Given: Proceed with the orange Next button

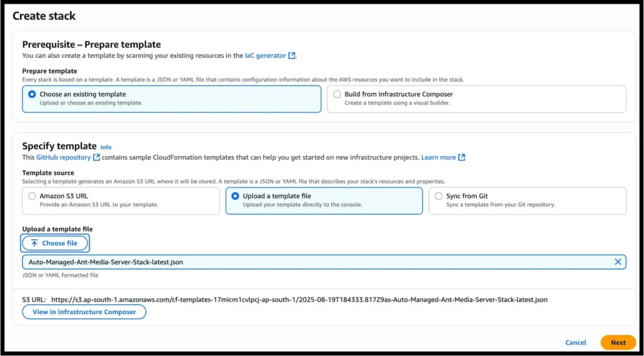Looking at the screenshot, I should click(618, 343).
